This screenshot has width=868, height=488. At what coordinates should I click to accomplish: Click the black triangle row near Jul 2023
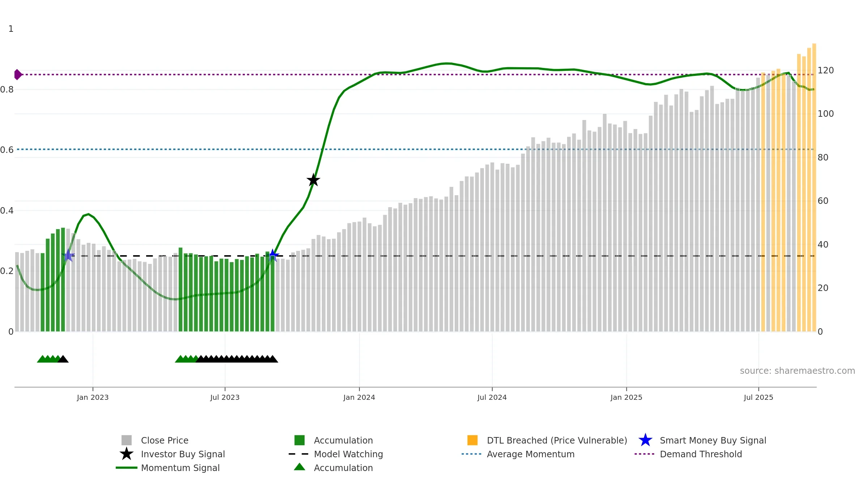tap(237, 359)
